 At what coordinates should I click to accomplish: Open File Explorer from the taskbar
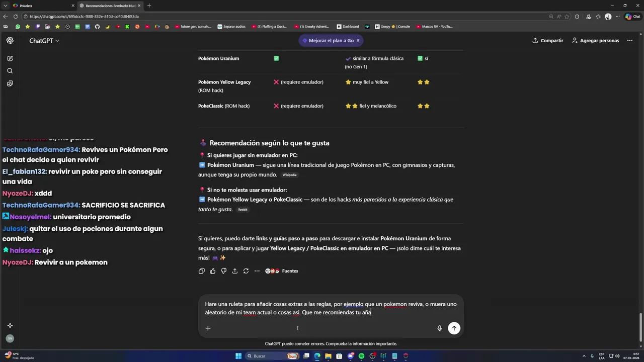(328, 356)
